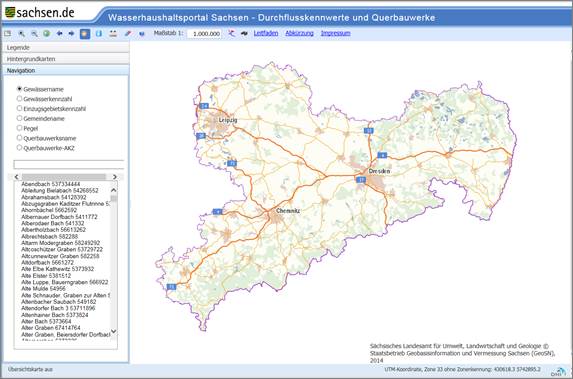
Task: Click the Maßstab scale input field
Action: click(x=204, y=34)
